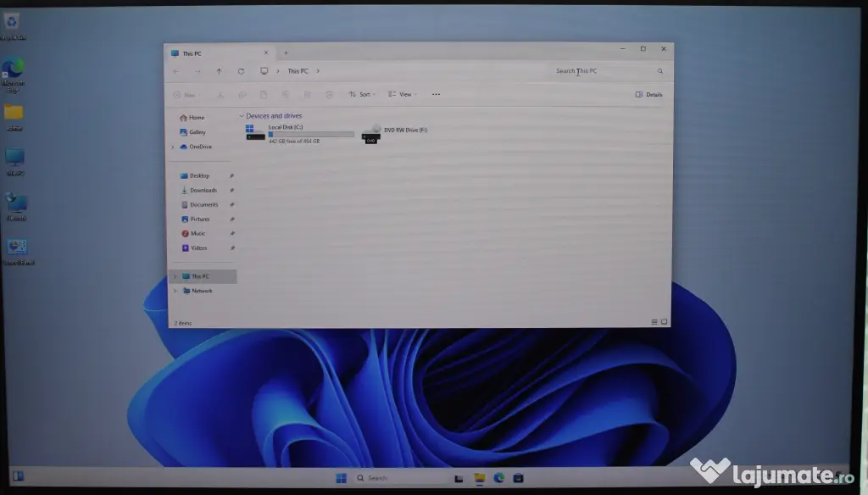Open the View dropdown menu
The height and width of the screenshot is (495, 868).
click(402, 94)
